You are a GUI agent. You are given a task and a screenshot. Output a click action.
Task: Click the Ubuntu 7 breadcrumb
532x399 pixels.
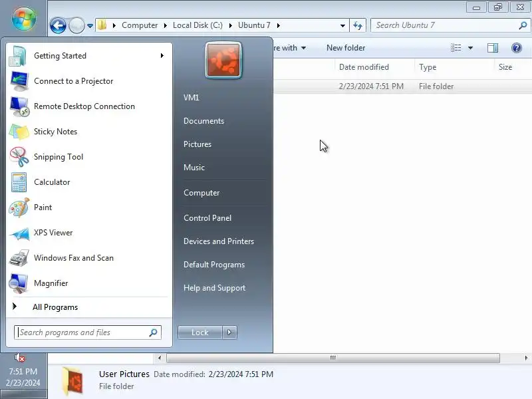tap(254, 25)
